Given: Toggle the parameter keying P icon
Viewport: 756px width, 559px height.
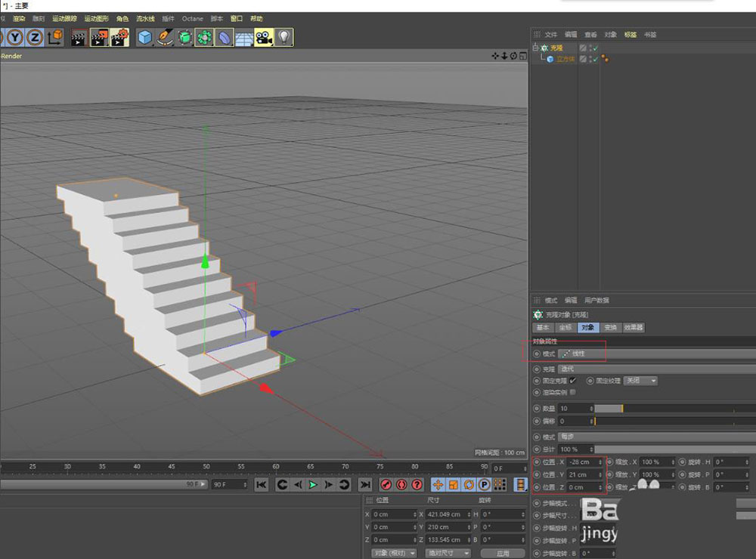Looking at the screenshot, I should [x=485, y=484].
